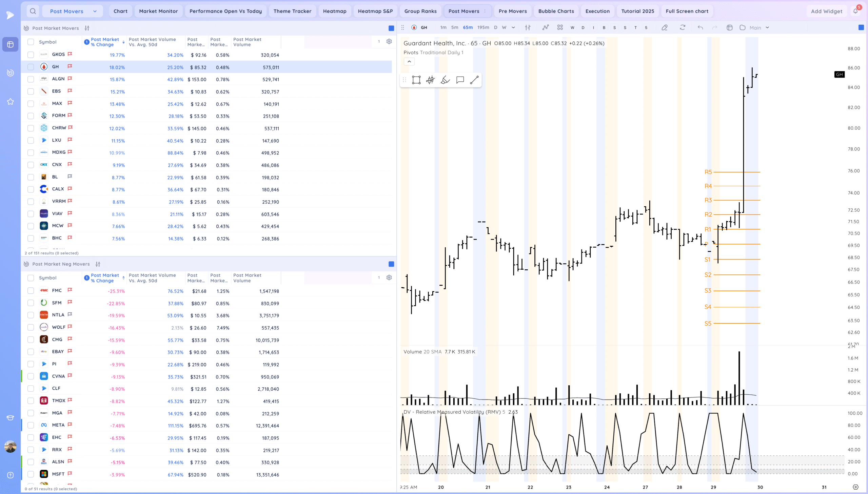Check the GKOS row checkbox

pyautogui.click(x=31, y=55)
